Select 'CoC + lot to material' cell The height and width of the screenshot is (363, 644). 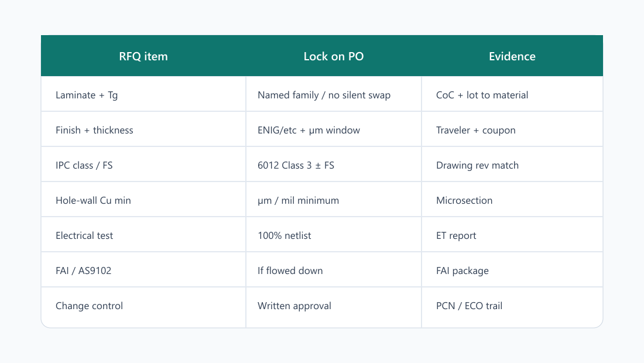(512, 94)
